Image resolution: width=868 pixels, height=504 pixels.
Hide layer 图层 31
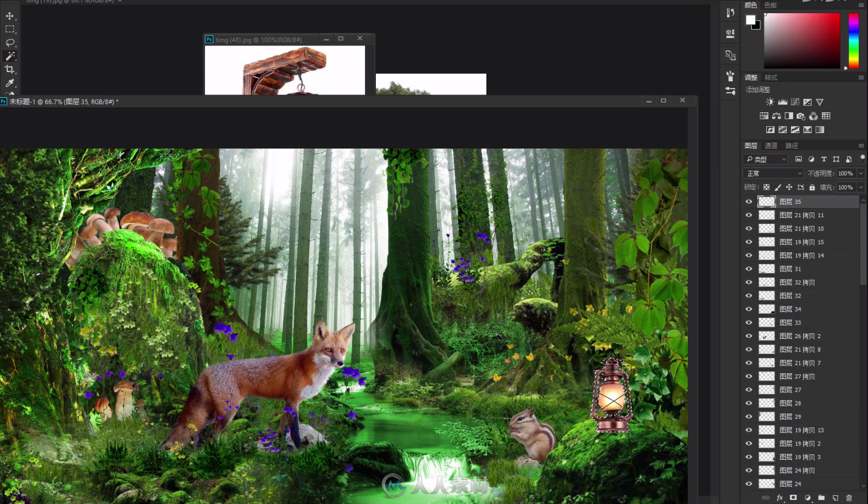point(749,269)
